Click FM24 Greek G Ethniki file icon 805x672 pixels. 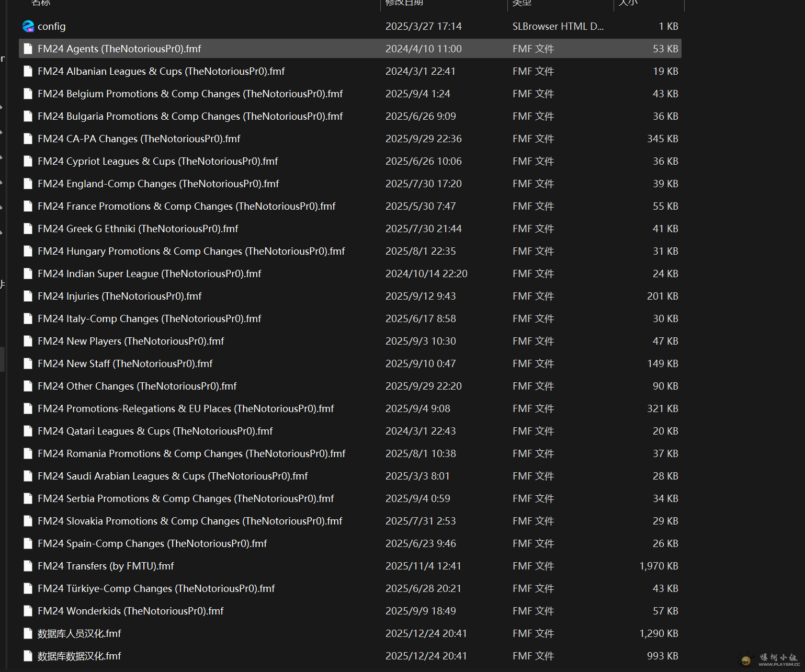coord(28,229)
